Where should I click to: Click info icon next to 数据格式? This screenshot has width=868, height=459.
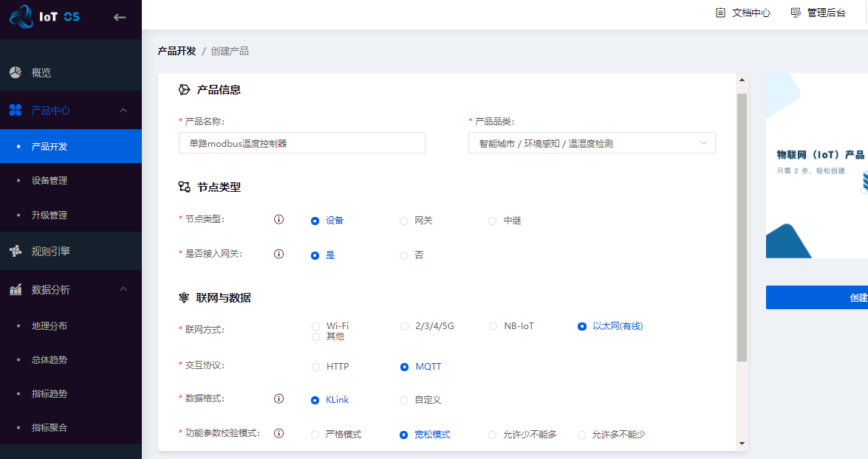pos(279,398)
